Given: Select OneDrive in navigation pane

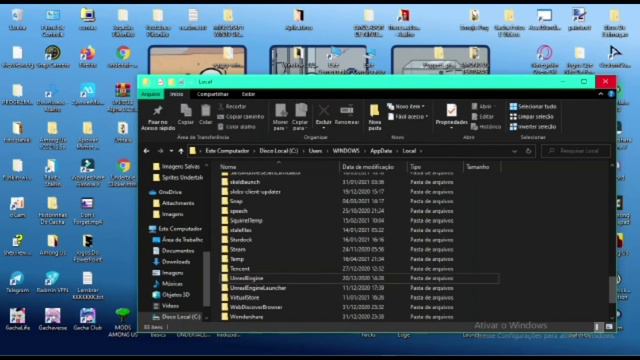Looking at the screenshot, I should (x=170, y=192).
